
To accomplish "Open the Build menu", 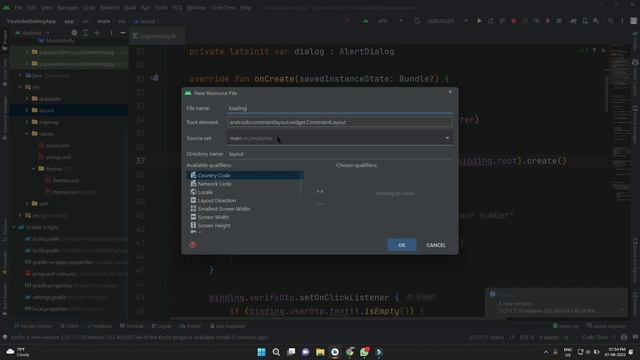I will coord(130,7).
